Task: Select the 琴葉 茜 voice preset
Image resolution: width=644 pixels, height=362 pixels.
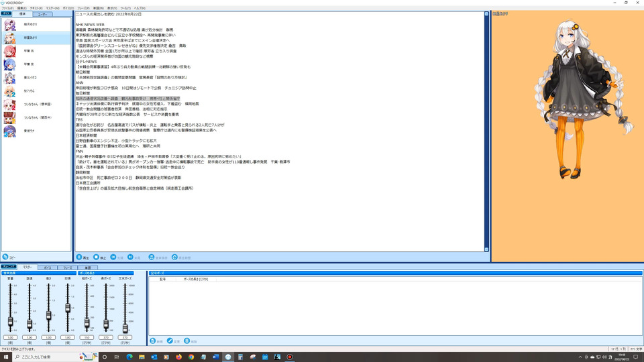Action: (x=36, y=52)
